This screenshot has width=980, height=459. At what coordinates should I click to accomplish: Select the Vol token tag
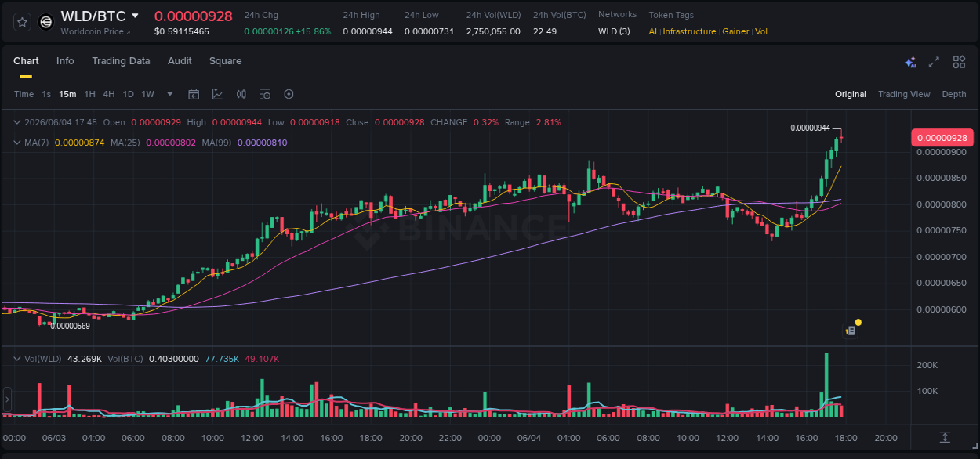click(761, 31)
